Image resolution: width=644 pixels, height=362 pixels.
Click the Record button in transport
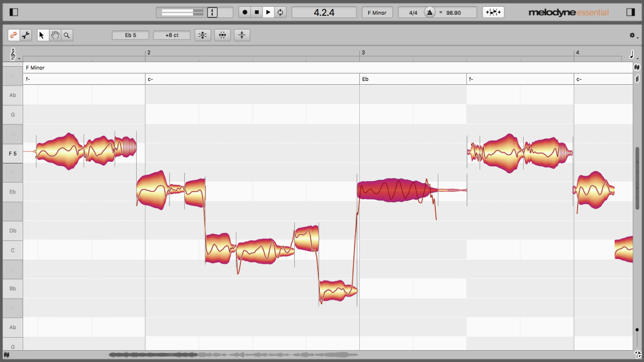245,12
